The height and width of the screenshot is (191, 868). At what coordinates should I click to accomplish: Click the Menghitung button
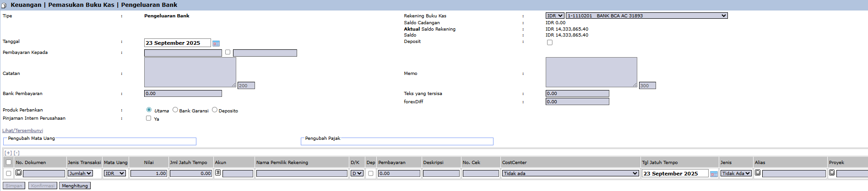pos(75,186)
